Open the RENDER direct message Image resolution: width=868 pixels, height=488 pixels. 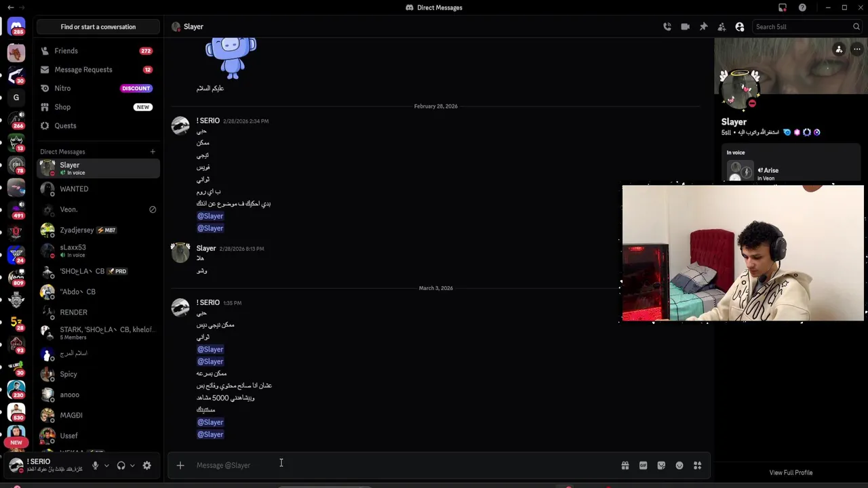click(x=98, y=312)
